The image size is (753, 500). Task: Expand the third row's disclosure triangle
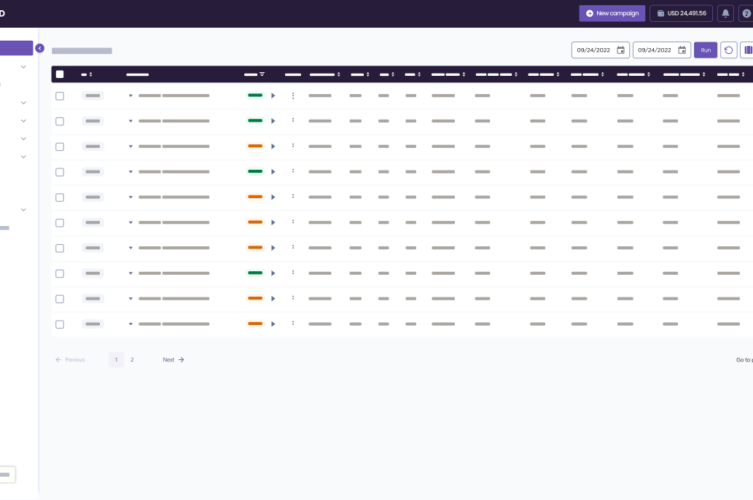tap(130, 146)
